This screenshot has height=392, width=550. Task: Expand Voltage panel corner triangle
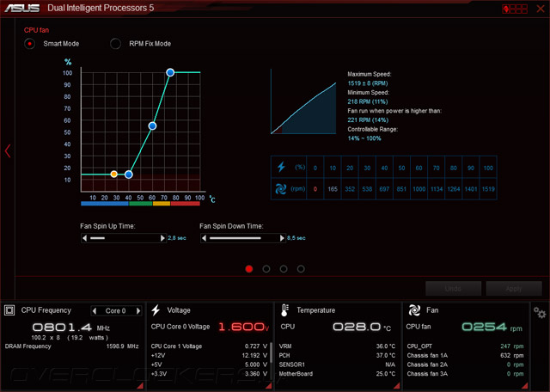(269, 386)
